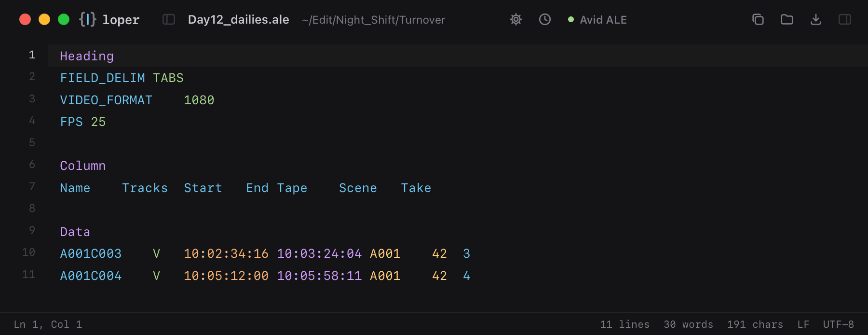Click start timecode 10:02:34:16
The height and width of the screenshot is (335, 868).
pos(226,253)
